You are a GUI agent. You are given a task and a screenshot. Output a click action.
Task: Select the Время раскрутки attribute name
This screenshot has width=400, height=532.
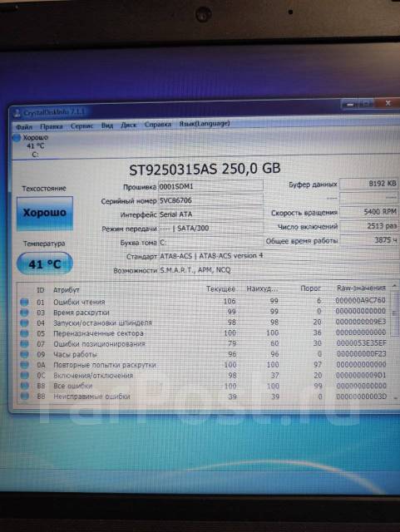click(81, 313)
